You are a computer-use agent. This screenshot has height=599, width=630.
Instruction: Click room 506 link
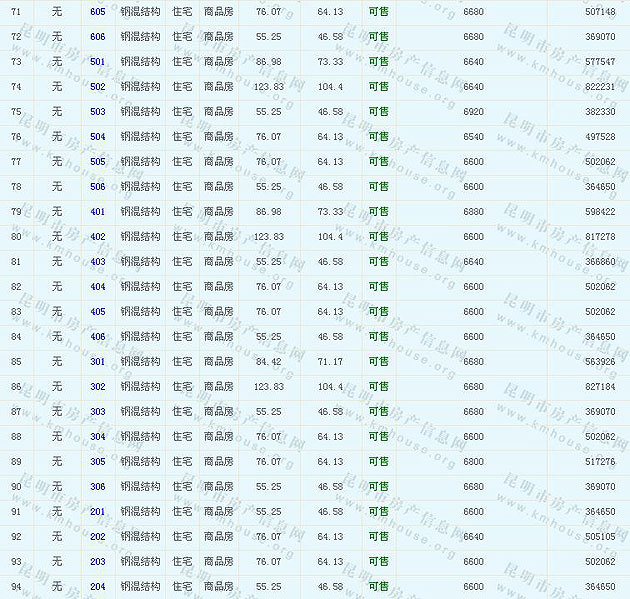click(x=97, y=187)
